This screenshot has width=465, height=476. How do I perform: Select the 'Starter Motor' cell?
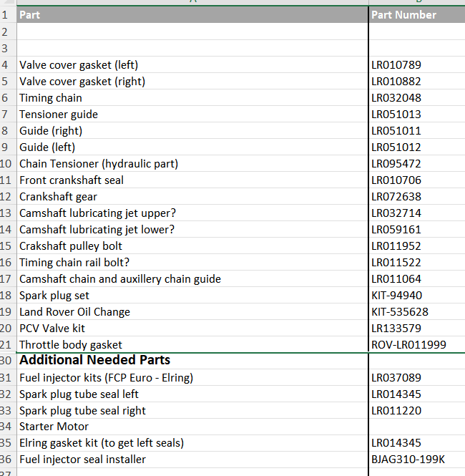[x=192, y=426]
